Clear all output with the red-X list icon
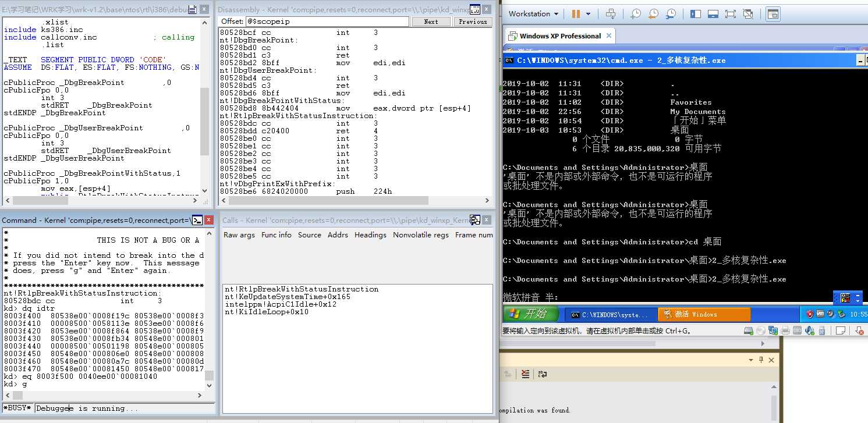Viewport: 868px width, 423px height. (x=526, y=374)
